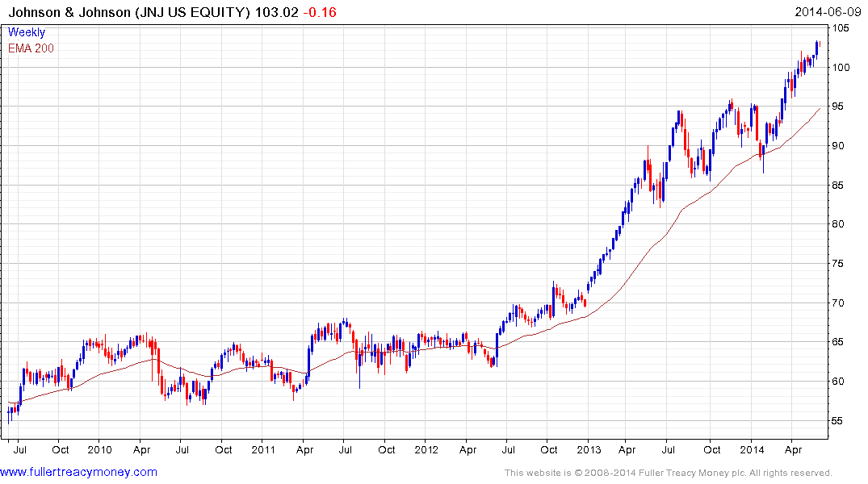Click the 80 price axis label
The width and height of the screenshot is (868, 484).
click(x=838, y=224)
